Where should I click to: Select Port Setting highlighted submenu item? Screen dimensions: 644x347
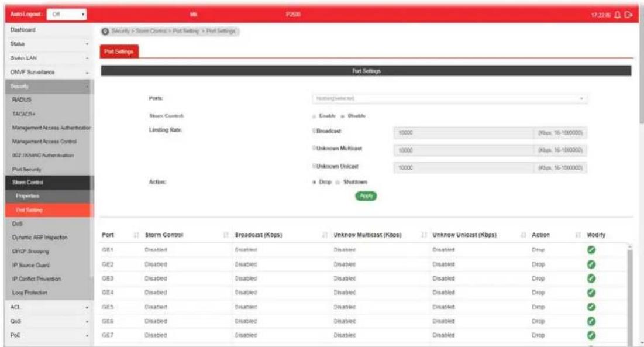(x=49, y=210)
